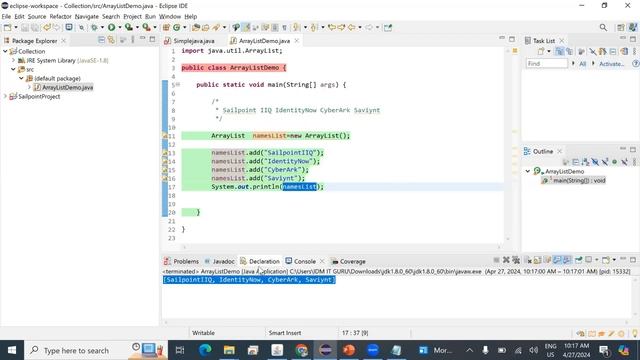640x360 pixels.
Task: Open File Explorer from the taskbar
Action: point(229,350)
